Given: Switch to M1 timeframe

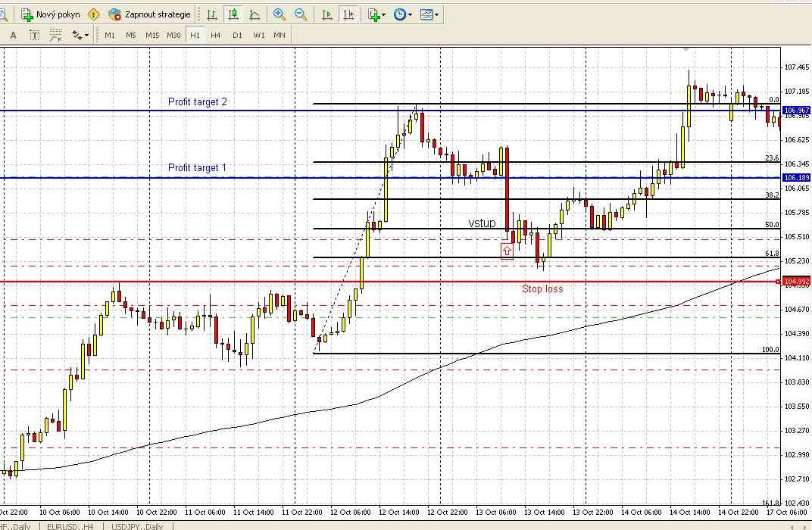Looking at the screenshot, I should pyautogui.click(x=110, y=35).
